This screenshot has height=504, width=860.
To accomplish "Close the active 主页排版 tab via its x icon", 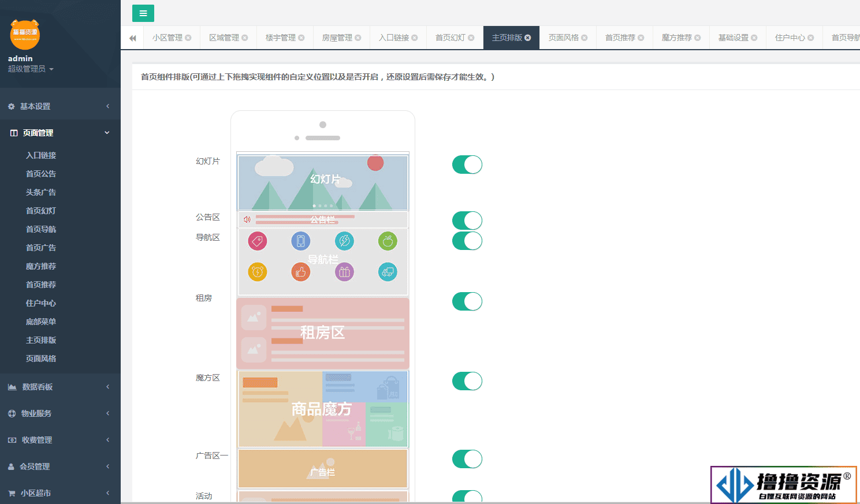I will pyautogui.click(x=528, y=38).
